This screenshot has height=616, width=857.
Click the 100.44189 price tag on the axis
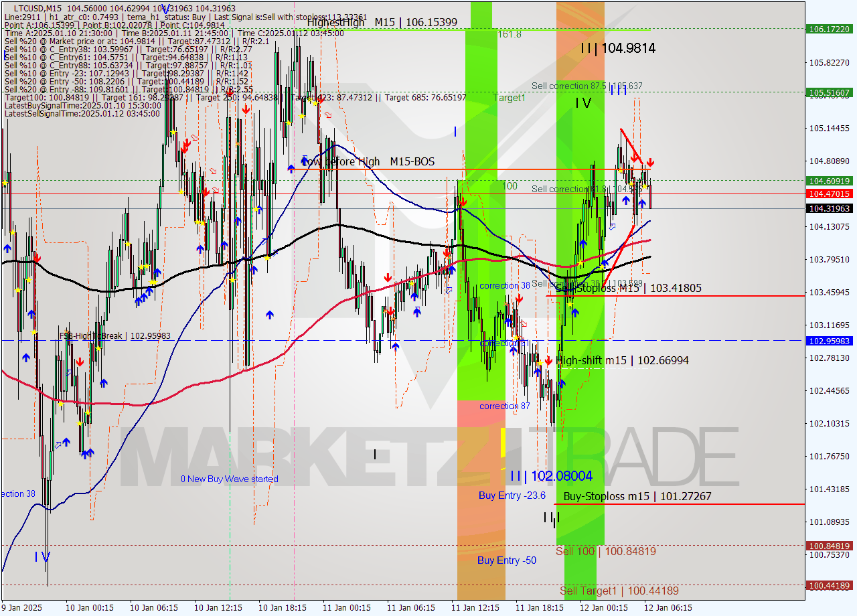click(830, 585)
